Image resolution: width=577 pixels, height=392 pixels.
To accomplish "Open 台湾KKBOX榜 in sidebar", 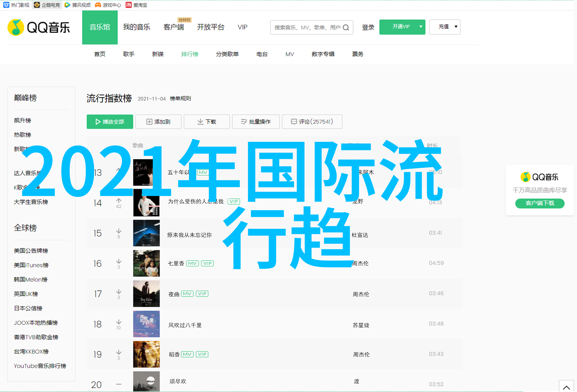I will 31,352.
